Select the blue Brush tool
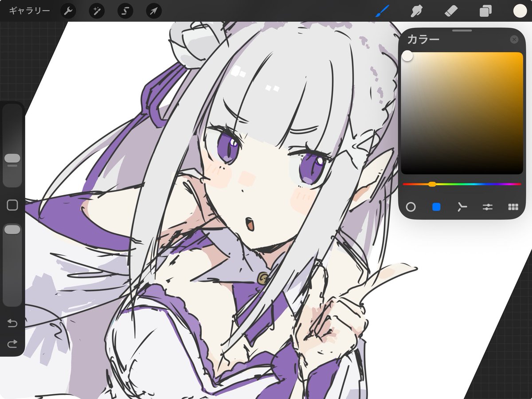 382,11
